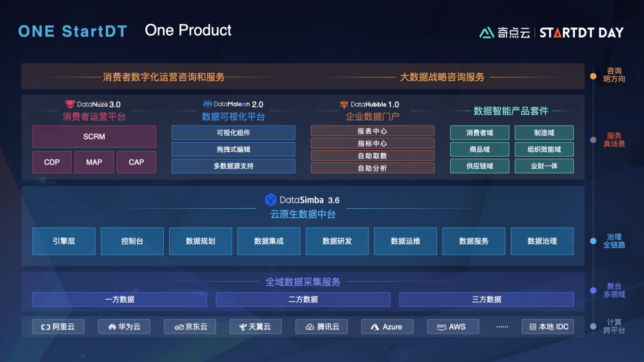
Task: Click the DataSimba 3.6 hexagon logo
Action: coord(271,200)
